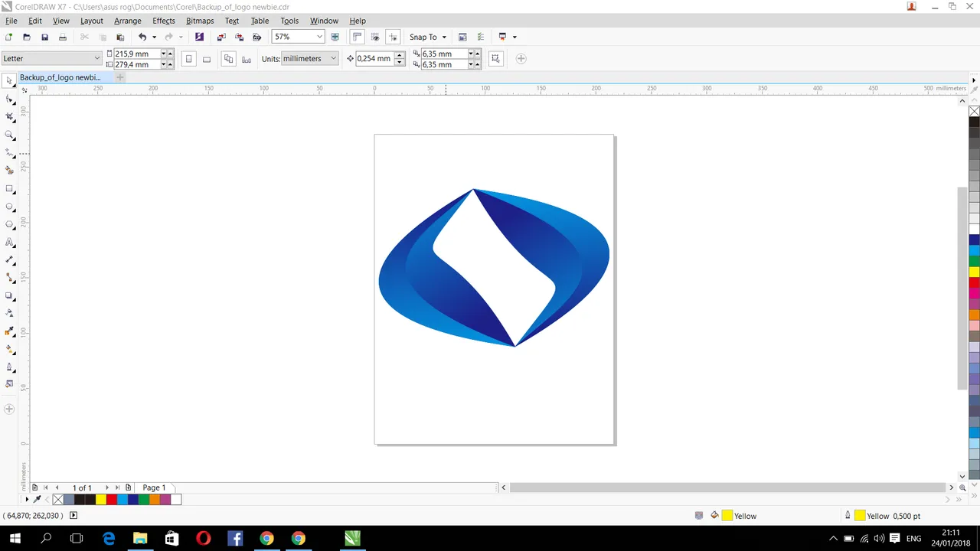Expand the undo history arrow
Screen dimensions: 980x551
pyautogui.click(x=154, y=37)
